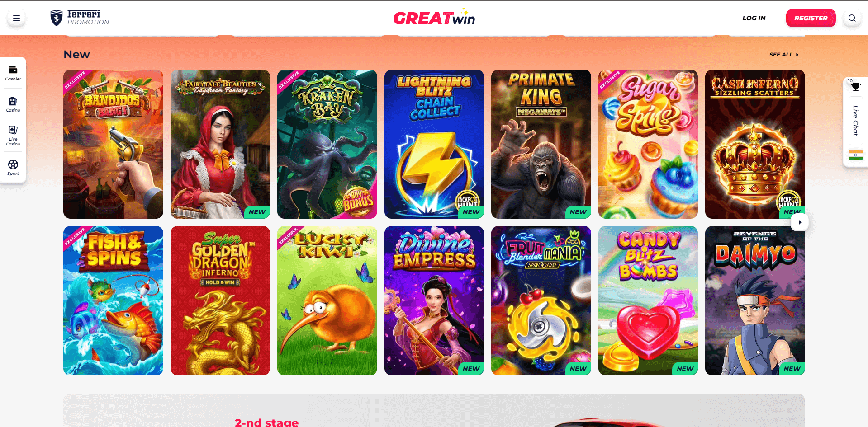Open the hamburger menu
868x427 pixels.
click(x=16, y=18)
